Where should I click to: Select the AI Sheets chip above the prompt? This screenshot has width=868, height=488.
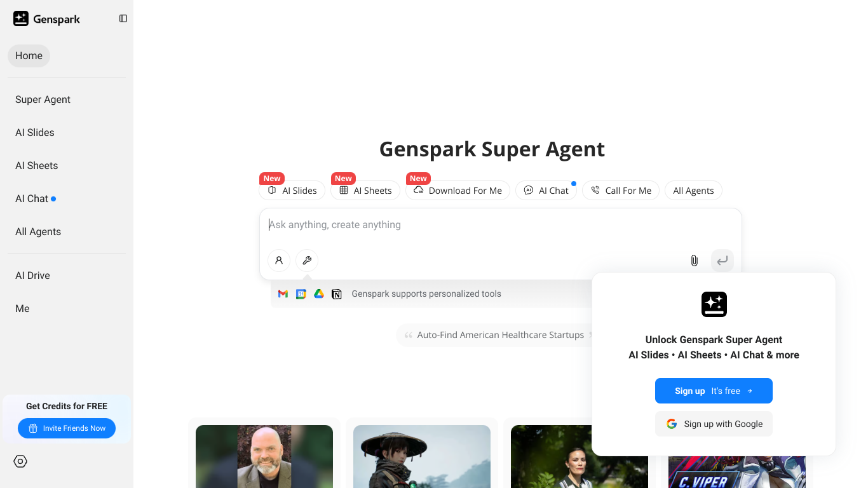coord(365,191)
